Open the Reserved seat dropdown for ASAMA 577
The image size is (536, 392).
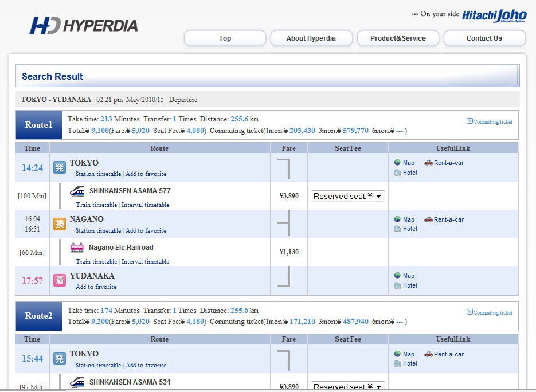click(347, 196)
